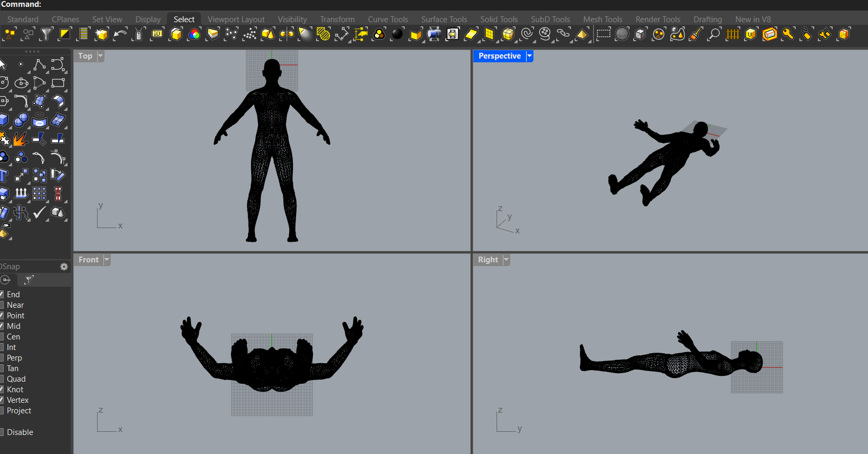Image resolution: width=868 pixels, height=454 pixels.
Task: Click the sidebar toolbar grip dots
Action: (32, 52)
